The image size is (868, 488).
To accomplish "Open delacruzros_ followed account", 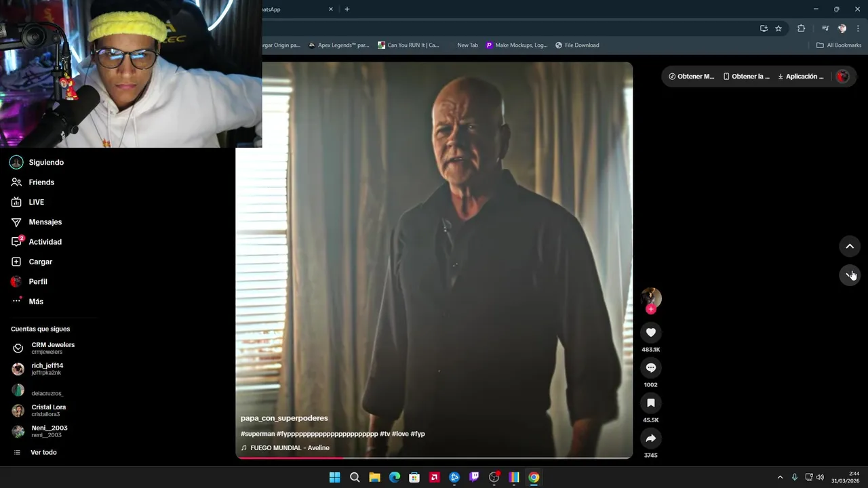I will [x=38, y=391].
